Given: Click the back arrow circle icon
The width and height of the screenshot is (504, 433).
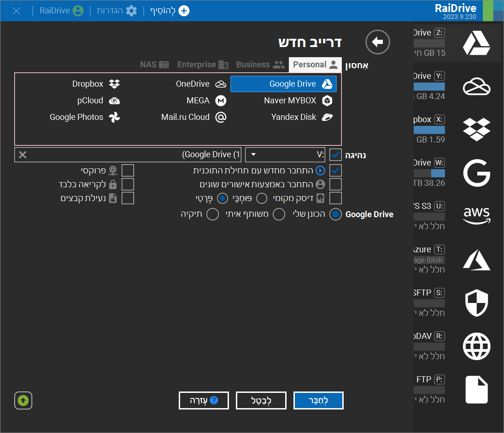Looking at the screenshot, I should [377, 42].
